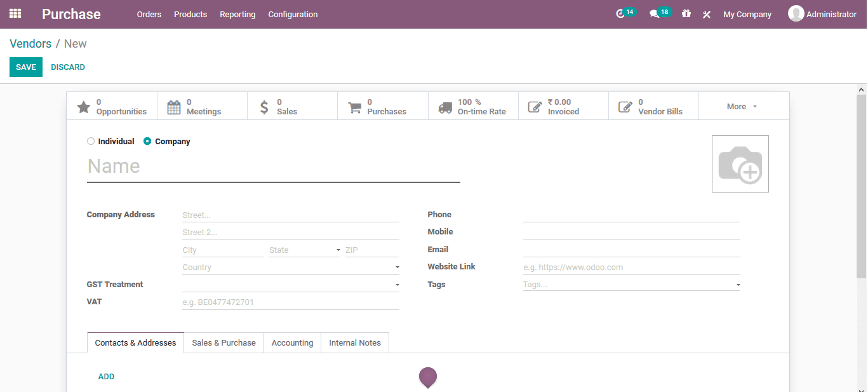Switch to the Accounting tab

pyautogui.click(x=292, y=342)
